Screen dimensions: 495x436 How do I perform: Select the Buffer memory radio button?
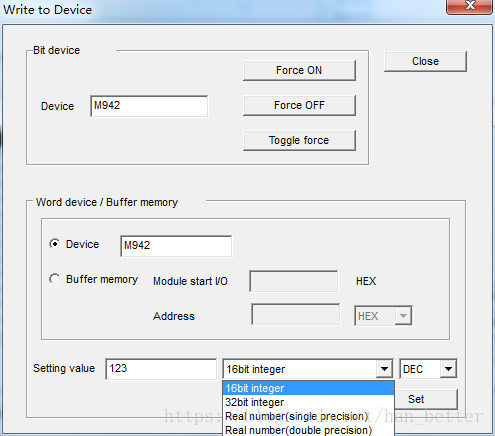tap(55, 279)
